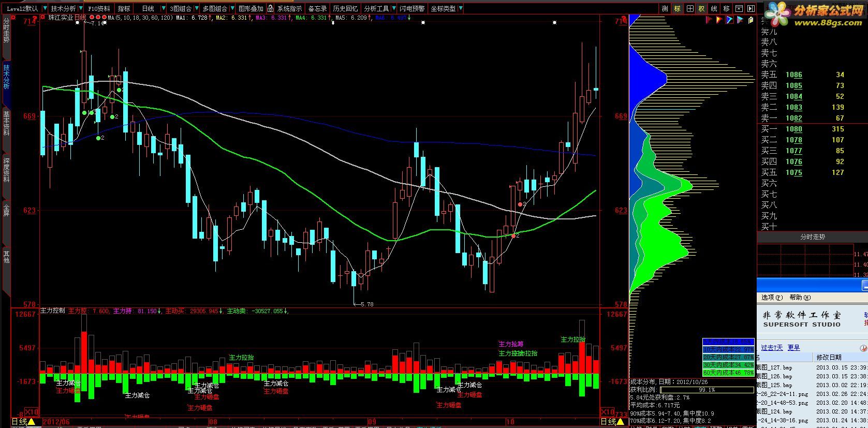Open the 指标 indicator menu

(124, 9)
